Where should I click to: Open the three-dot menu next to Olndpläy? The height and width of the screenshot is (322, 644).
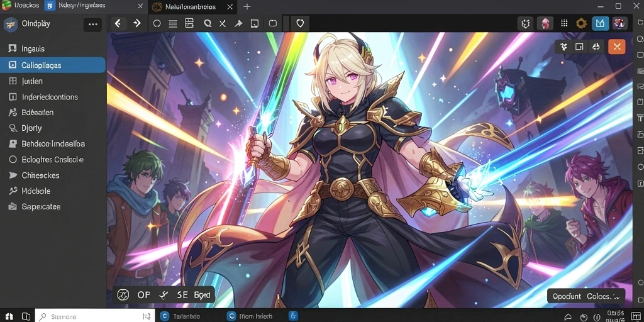tap(93, 25)
